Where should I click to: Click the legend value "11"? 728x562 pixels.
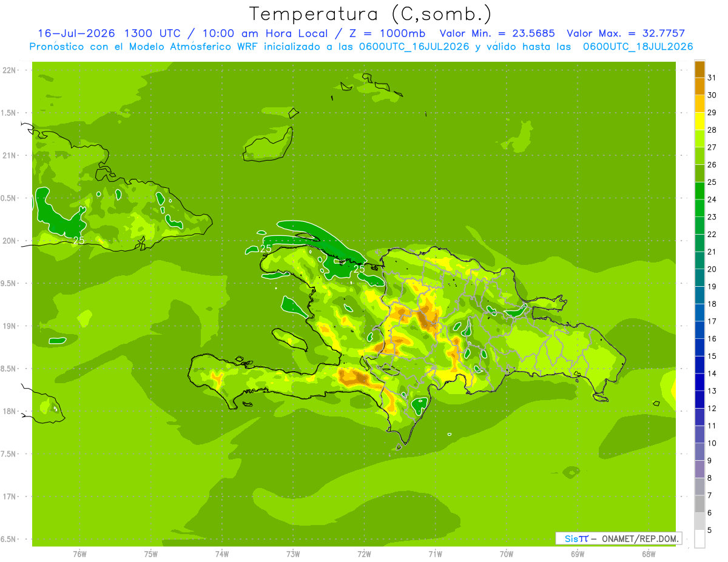click(712, 426)
